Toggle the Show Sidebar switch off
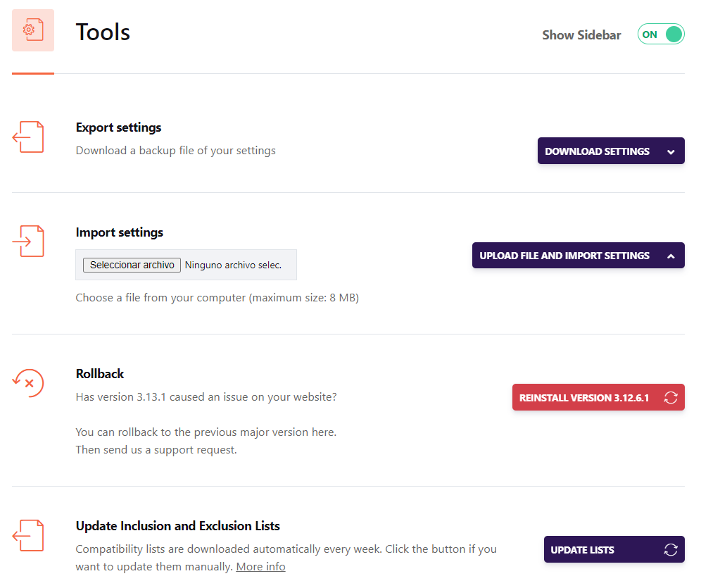 [x=661, y=35]
